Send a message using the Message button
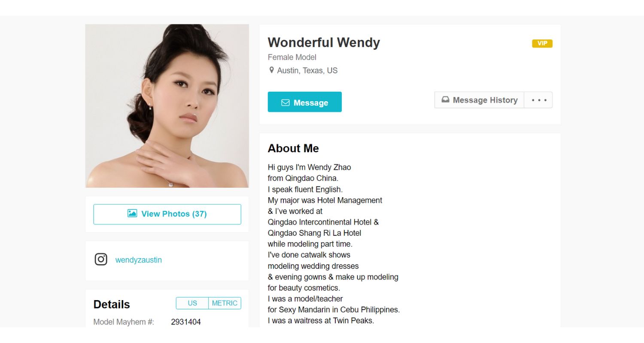Screen dimensions: 644x343 (305, 102)
